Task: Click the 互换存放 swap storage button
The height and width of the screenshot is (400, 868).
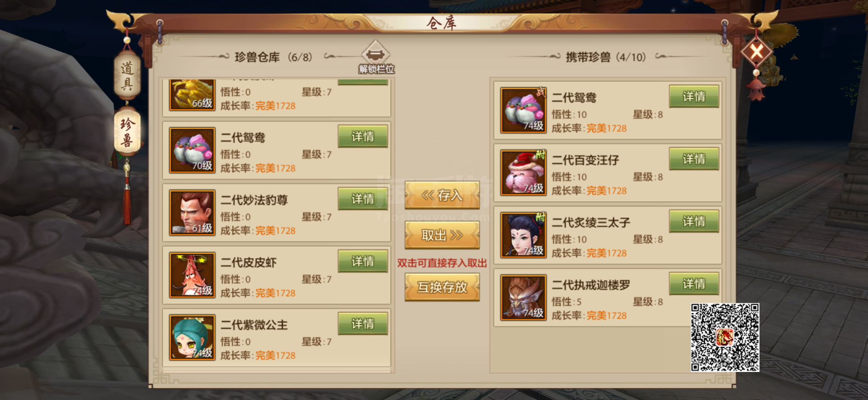Action: pyautogui.click(x=442, y=287)
